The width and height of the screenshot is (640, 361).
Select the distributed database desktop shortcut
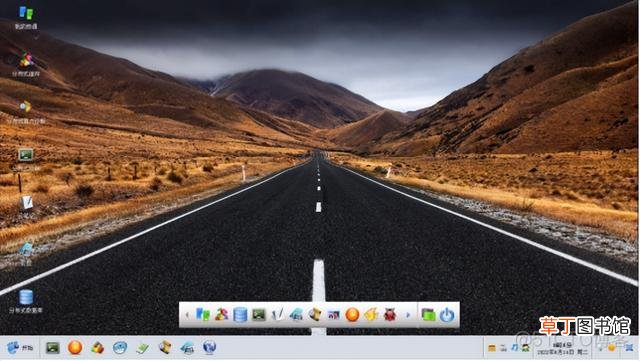tap(26, 301)
